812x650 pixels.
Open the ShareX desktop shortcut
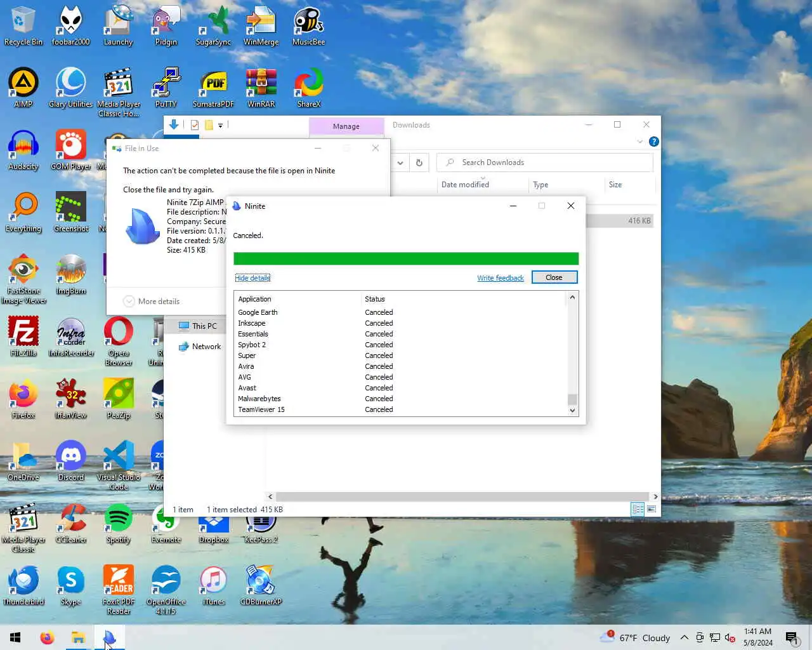coord(308,88)
